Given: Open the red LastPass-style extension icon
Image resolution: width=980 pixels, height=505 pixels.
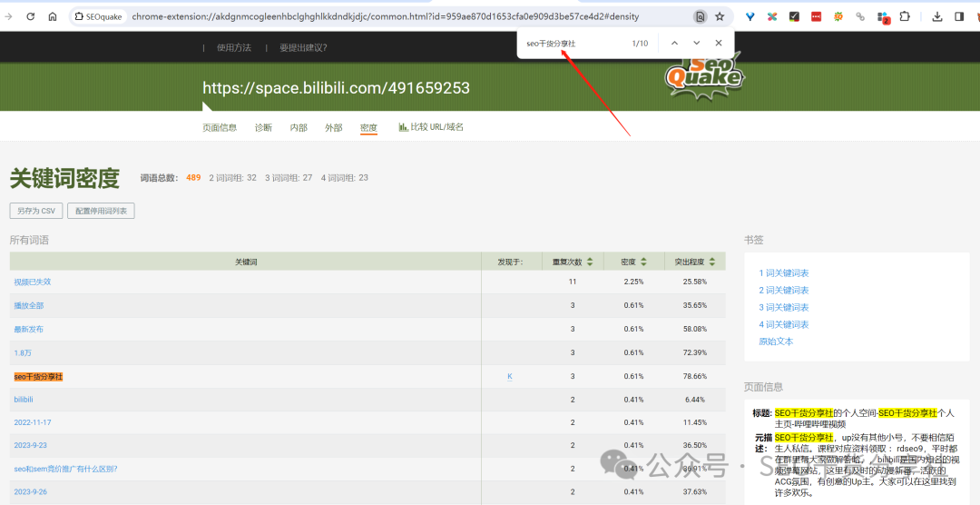Looking at the screenshot, I should [816, 17].
